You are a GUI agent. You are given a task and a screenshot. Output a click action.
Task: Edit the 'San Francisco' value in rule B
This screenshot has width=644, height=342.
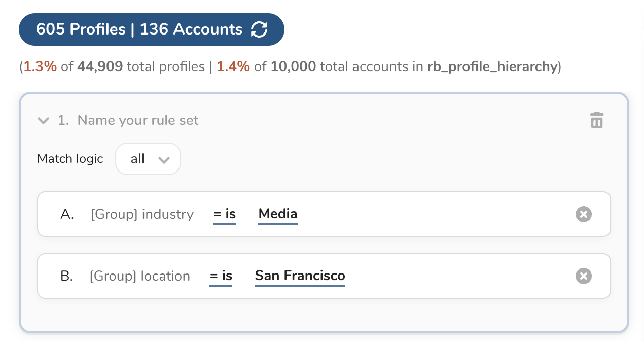point(300,276)
